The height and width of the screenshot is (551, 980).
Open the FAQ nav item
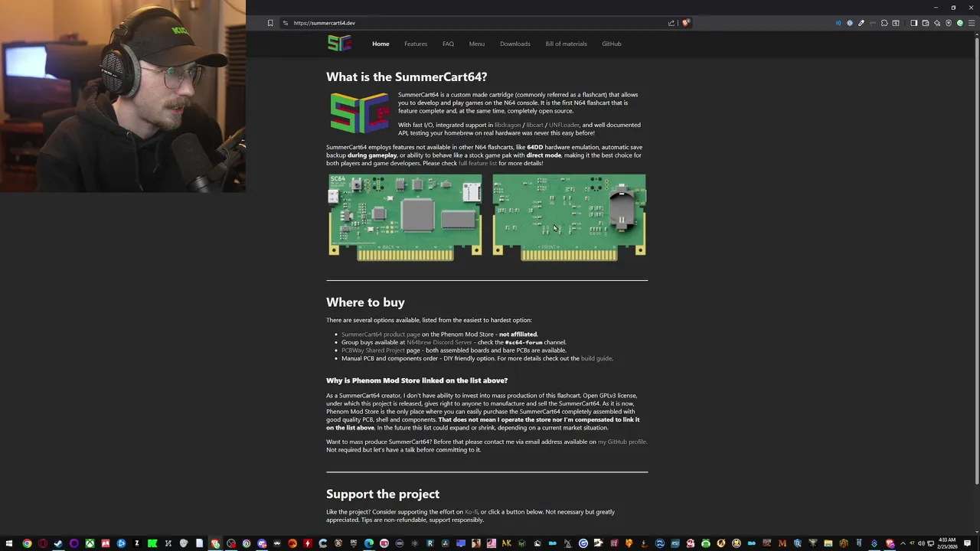click(x=448, y=44)
